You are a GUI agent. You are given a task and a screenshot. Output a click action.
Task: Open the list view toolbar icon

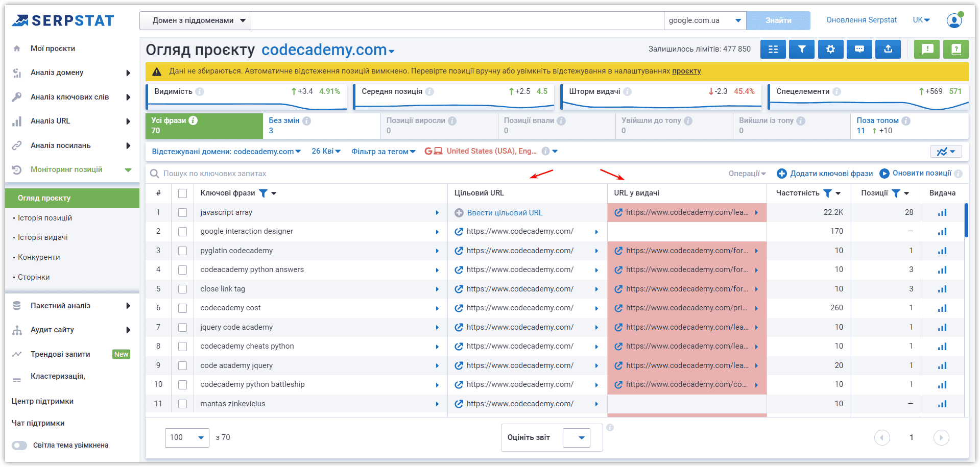(773, 50)
